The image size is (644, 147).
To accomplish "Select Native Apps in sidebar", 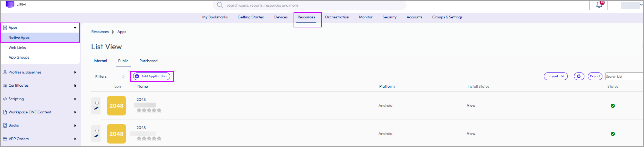I will click(40, 37).
